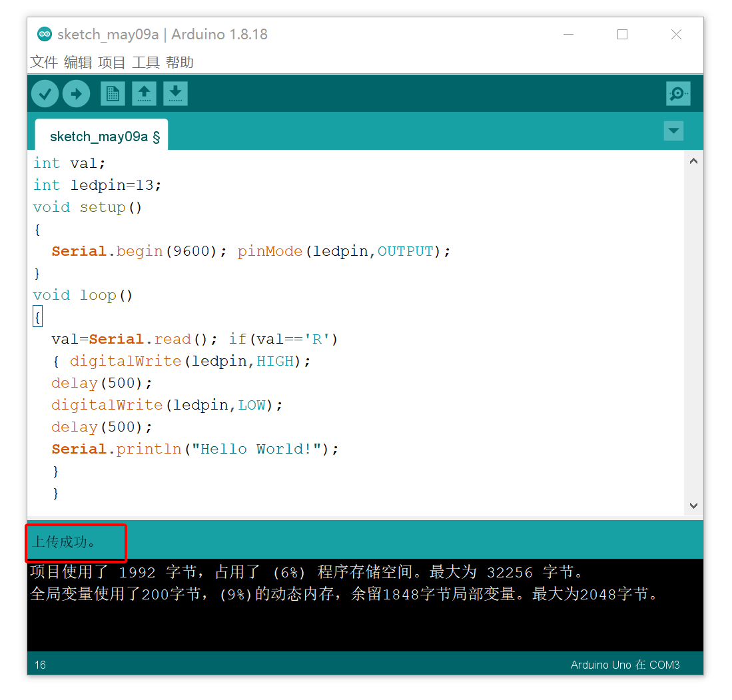Open the 项目 menu
The image size is (732, 700).
click(113, 62)
